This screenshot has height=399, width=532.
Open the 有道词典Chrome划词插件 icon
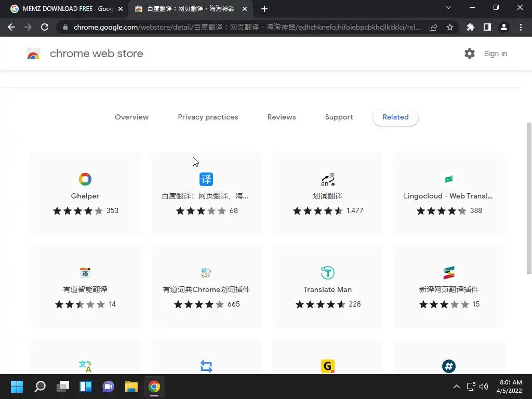[x=206, y=272]
